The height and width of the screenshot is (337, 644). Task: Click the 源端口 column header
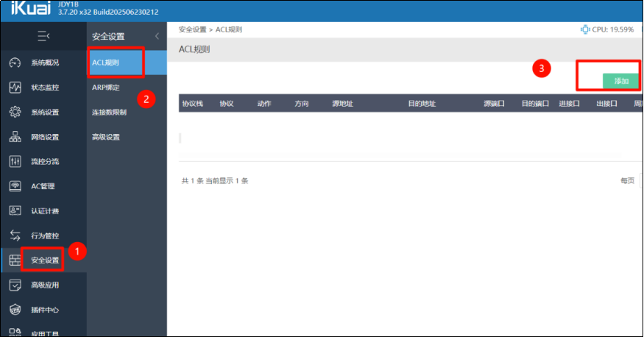coord(494,104)
